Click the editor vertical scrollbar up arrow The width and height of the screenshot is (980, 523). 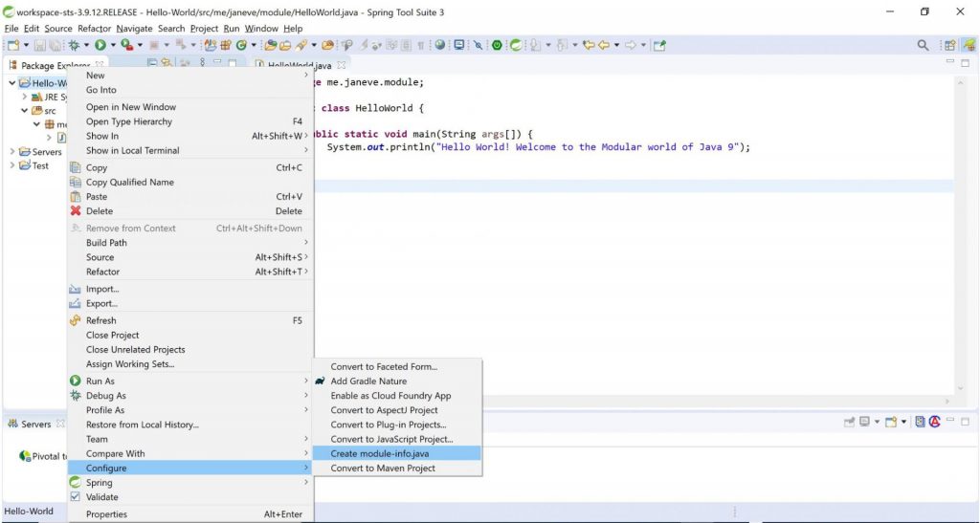[961, 82]
